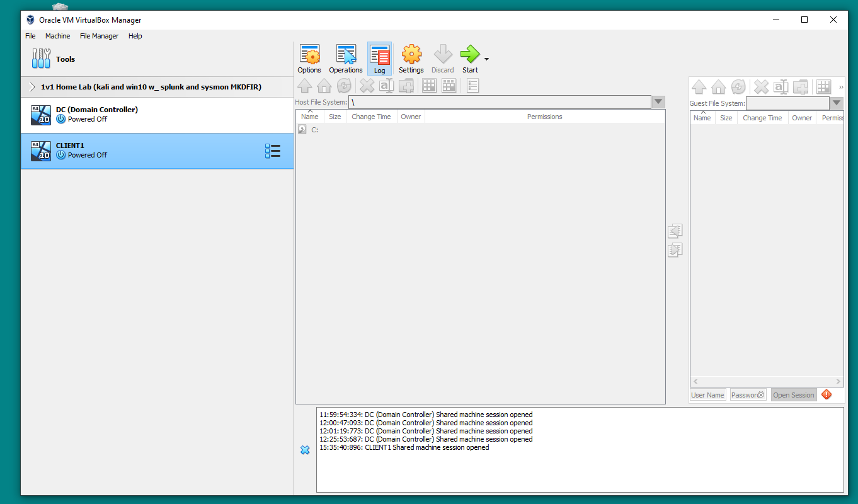This screenshot has width=858, height=504.
Task: Expand the 1v1 Home Lab group
Action: (32, 87)
